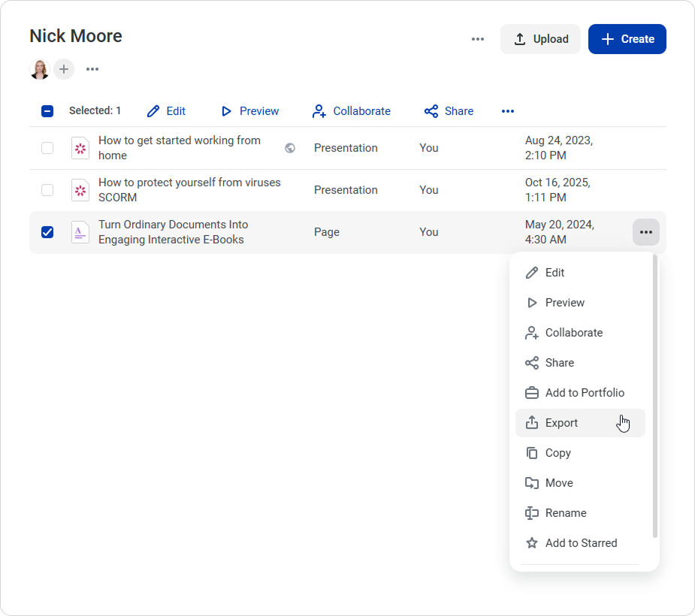
Task: Open the ellipsis menu next to the avatars
Action: [92, 70]
